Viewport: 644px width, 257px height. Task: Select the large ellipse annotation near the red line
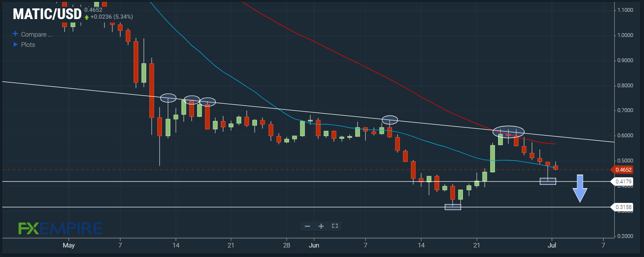coord(508,132)
